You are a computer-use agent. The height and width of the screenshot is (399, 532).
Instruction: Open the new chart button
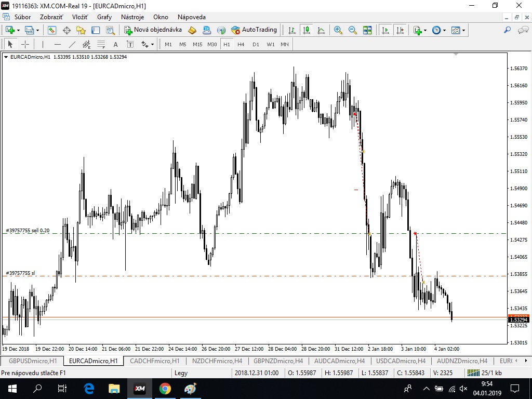coord(9,30)
